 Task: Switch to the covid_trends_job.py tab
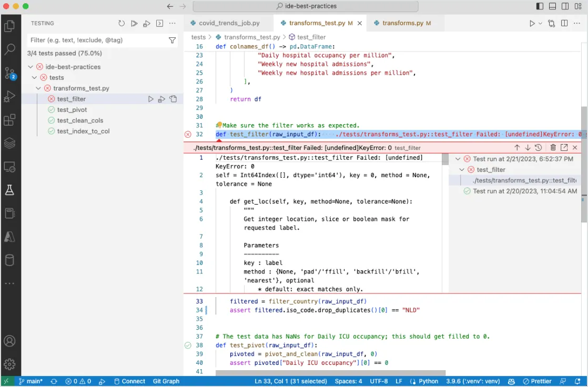(x=229, y=23)
